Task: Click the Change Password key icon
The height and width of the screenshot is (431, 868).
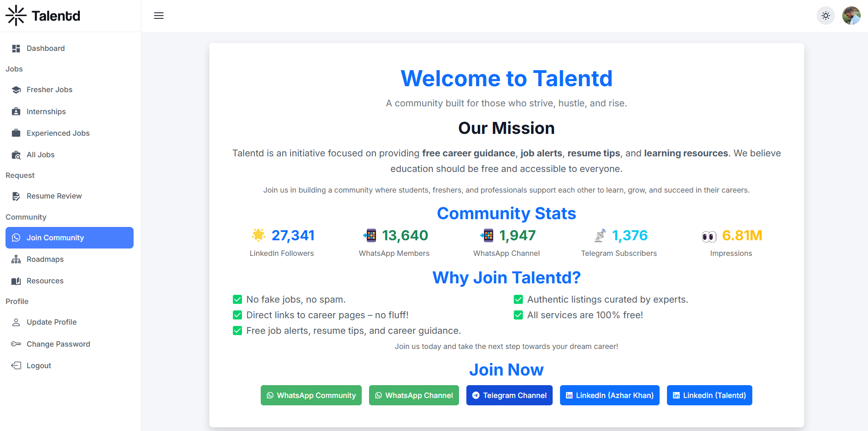Action: pos(16,344)
